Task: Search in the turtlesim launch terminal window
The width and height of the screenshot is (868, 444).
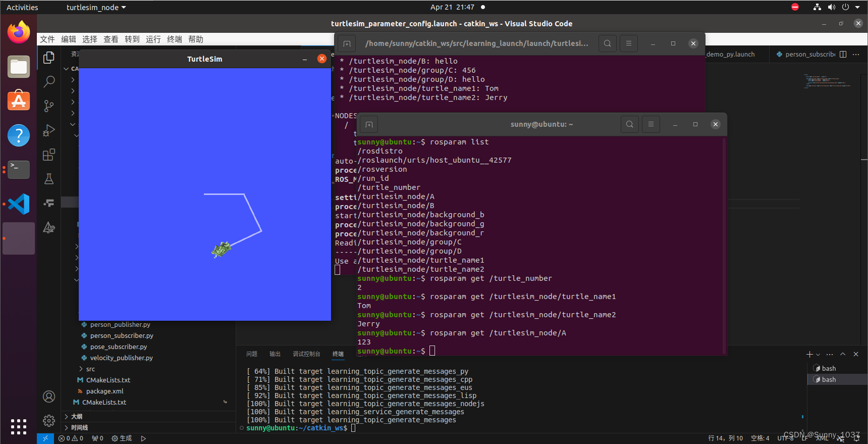Action: coord(608,43)
